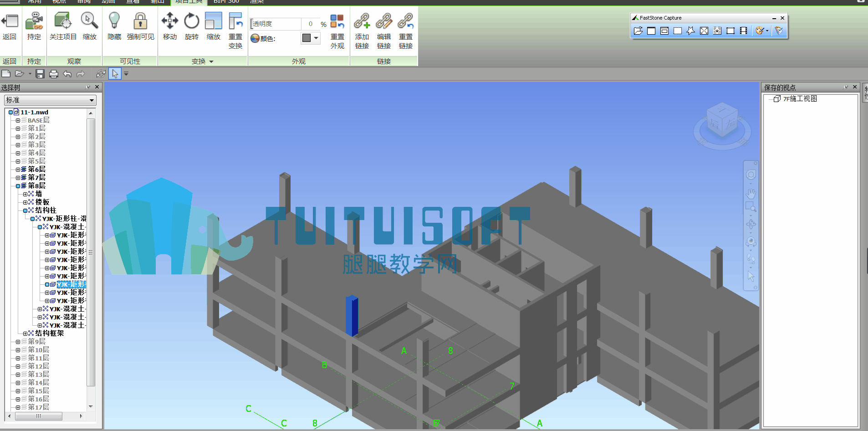Expand the 变换 panel dropdown arrow
Screen dimensions: 868x431
(211, 62)
